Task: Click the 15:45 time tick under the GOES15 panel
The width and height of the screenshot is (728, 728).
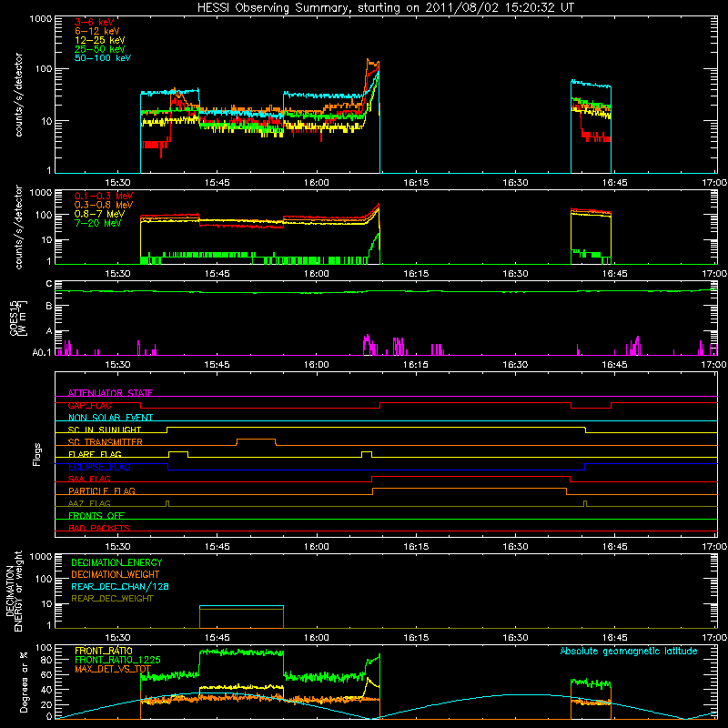Action: [217, 365]
